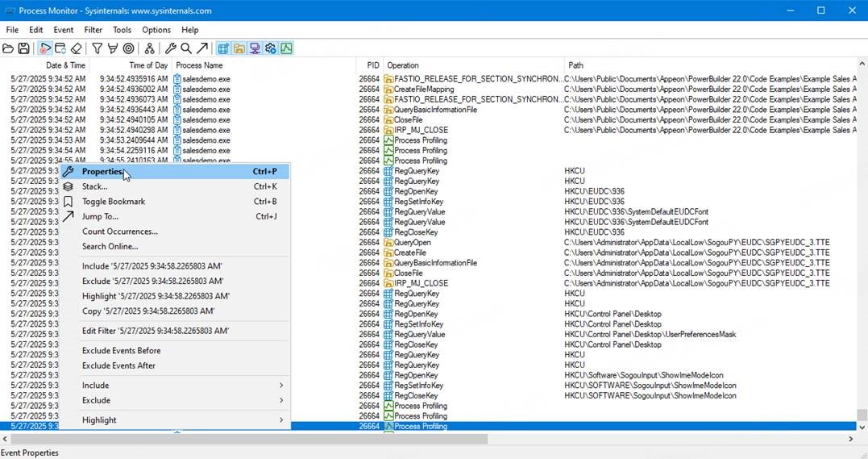Image resolution: width=868 pixels, height=459 pixels.
Task: Select Count Occurrences... in the context menu
Action: 174,232
